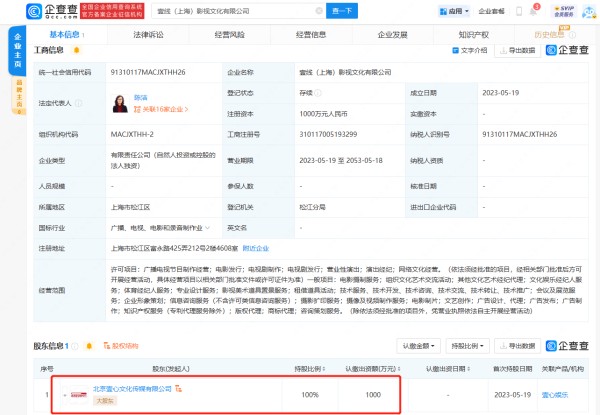Select 登记机关 value 松江分局
The height and width of the screenshot is (415, 600).
(x=312, y=207)
